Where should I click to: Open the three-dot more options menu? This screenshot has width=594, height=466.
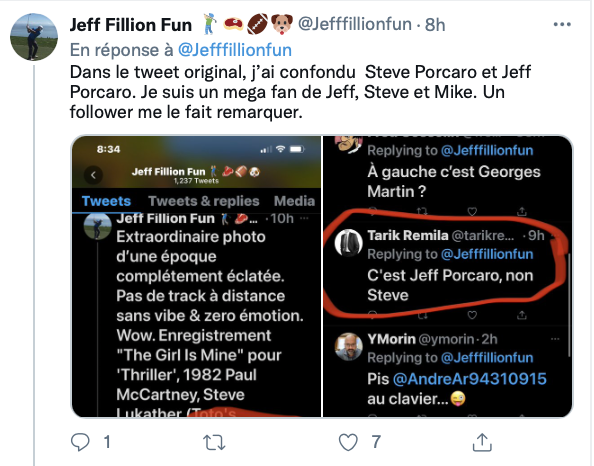click(x=562, y=25)
